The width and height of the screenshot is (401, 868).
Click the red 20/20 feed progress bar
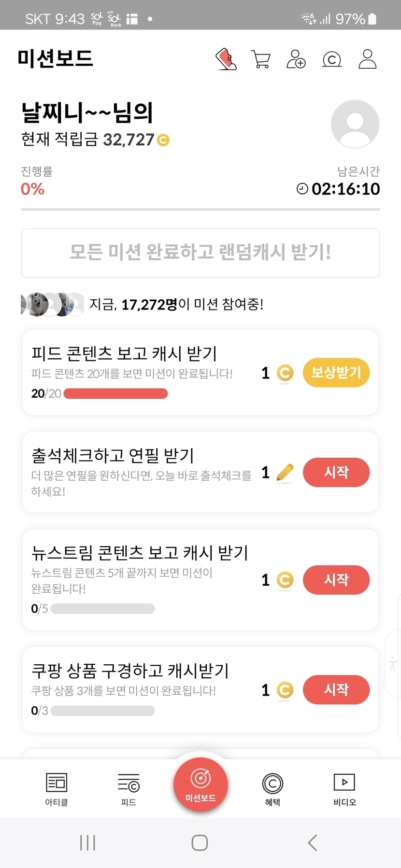tap(115, 394)
